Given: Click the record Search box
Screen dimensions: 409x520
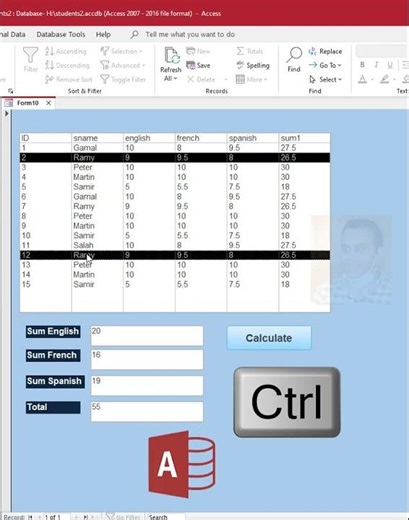Looking at the screenshot, I should click(x=165, y=517).
